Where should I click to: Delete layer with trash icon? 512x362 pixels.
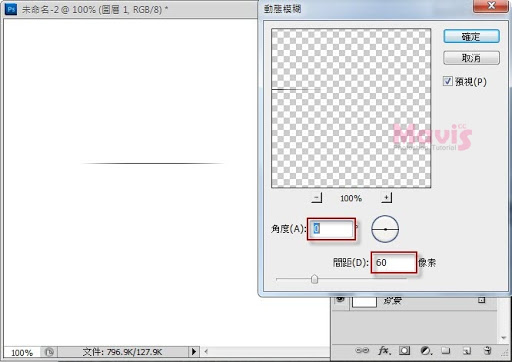coord(487,350)
